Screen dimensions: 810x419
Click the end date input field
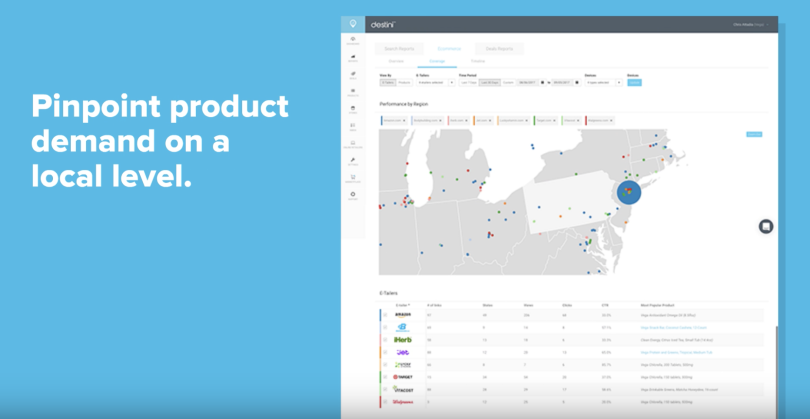pos(563,83)
